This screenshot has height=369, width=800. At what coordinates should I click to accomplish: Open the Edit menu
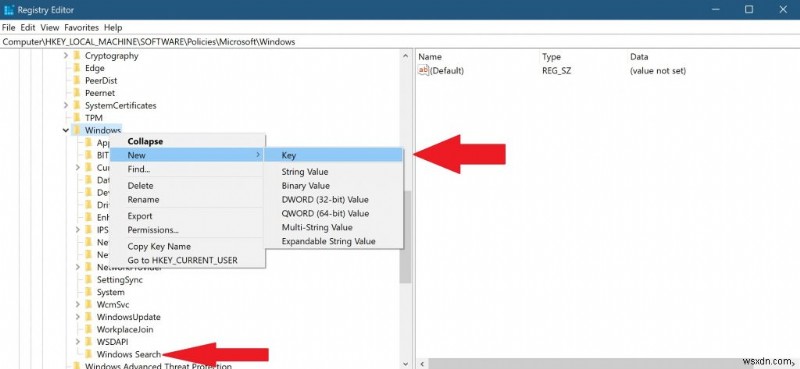click(x=28, y=28)
